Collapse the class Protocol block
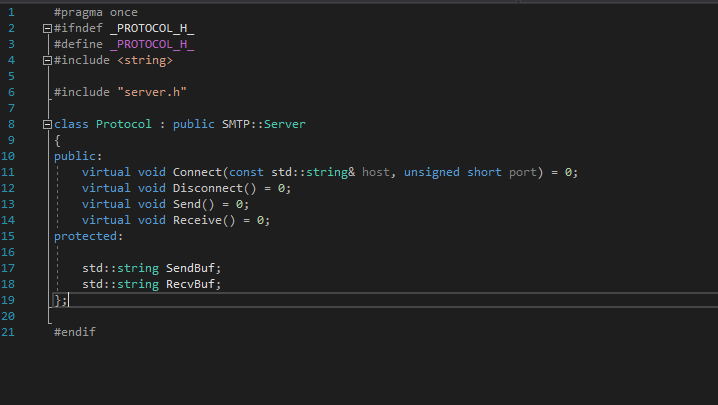718x405 pixels. 47,125
